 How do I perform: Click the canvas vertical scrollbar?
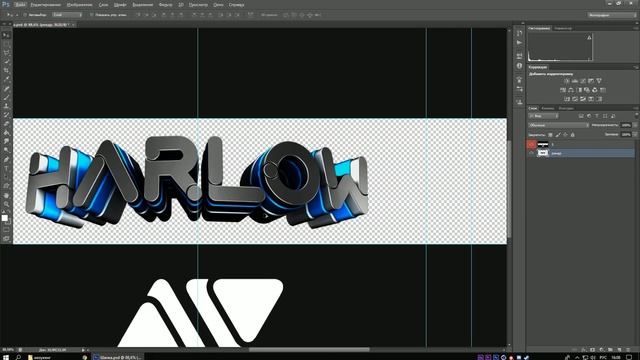[x=509, y=189]
